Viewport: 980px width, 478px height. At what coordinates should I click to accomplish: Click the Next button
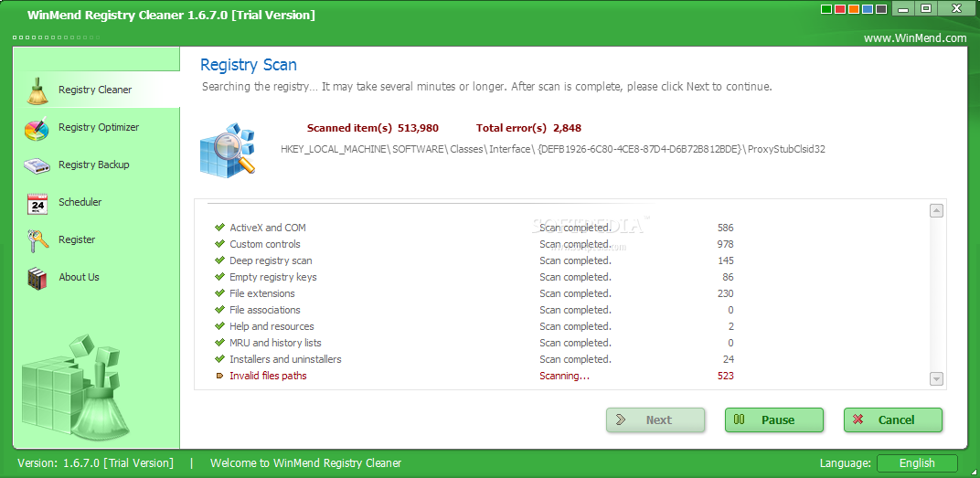point(655,420)
